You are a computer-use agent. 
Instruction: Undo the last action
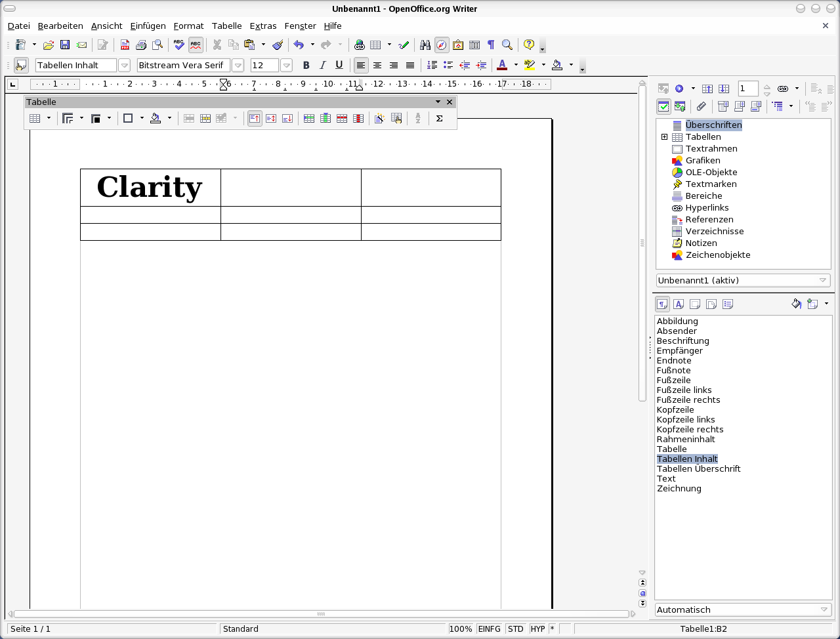pos(299,45)
